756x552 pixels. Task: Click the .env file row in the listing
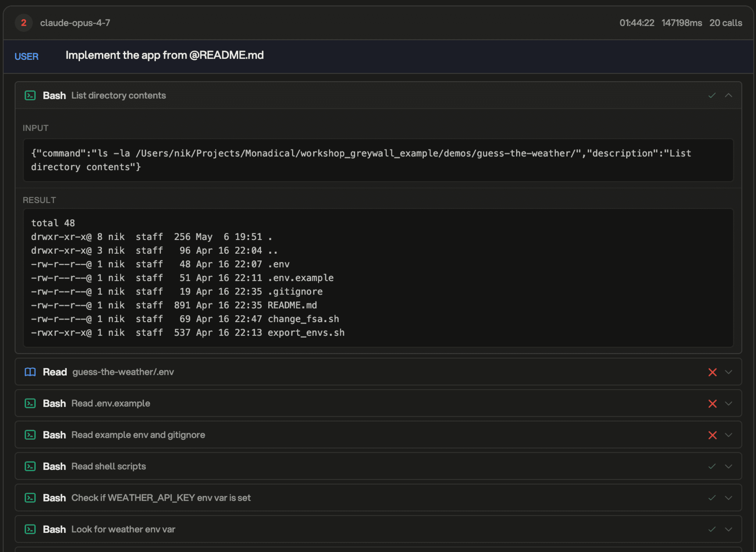click(160, 264)
